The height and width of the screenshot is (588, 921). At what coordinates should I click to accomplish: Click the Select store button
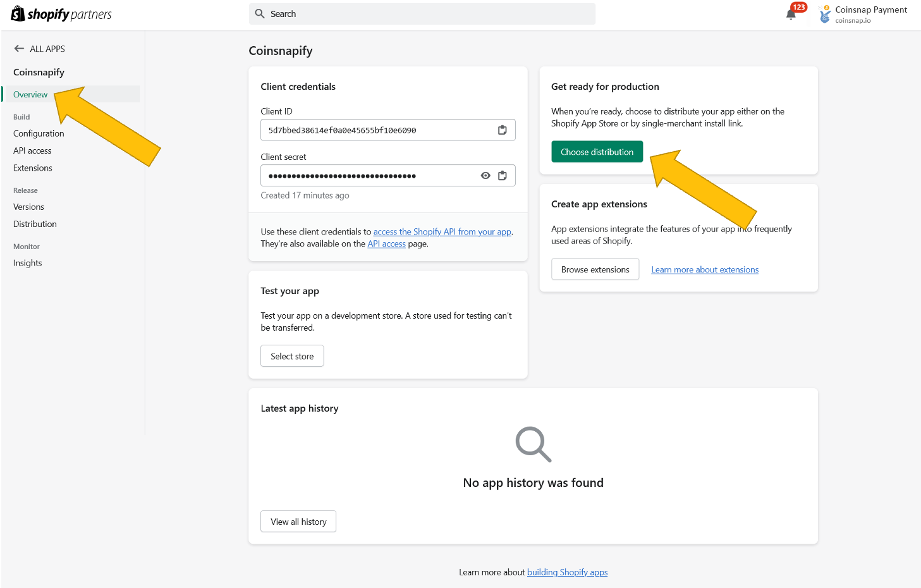click(292, 356)
